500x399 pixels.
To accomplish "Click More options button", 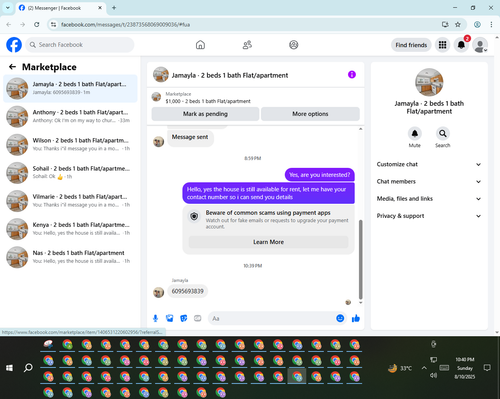I will (x=310, y=114).
